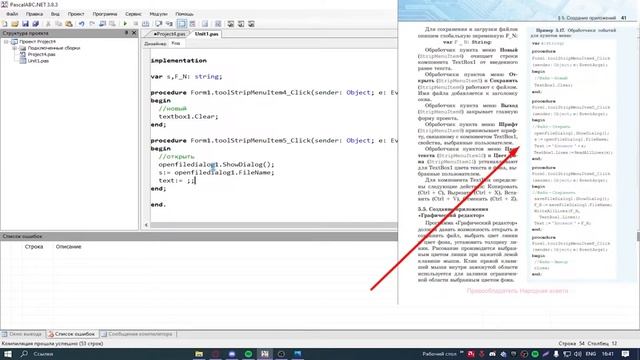Open the Список ошибок bottom tab

[x=72, y=334]
